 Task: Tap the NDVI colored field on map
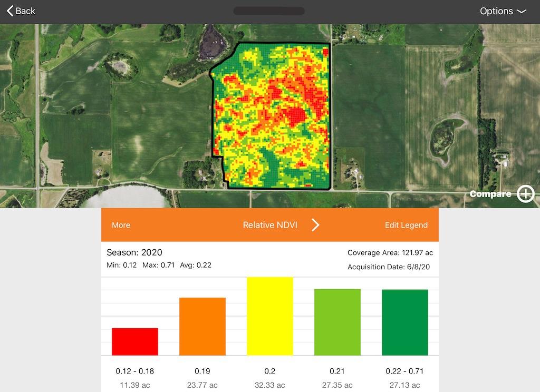tap(272, 116)
